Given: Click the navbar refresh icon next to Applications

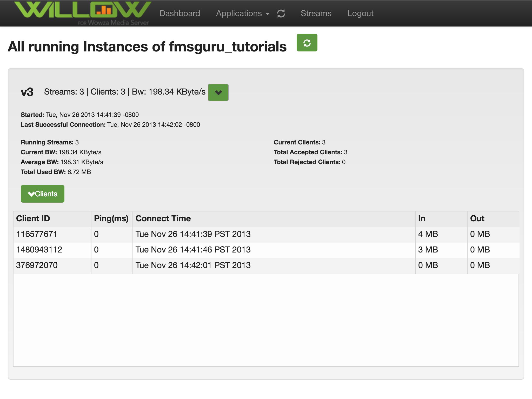Looking at the screenshot, I should coord(281,14).
